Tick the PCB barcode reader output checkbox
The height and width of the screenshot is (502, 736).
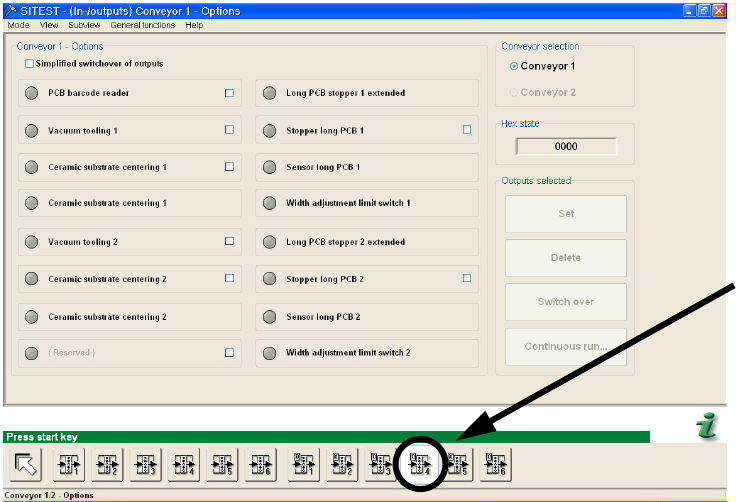229,93
